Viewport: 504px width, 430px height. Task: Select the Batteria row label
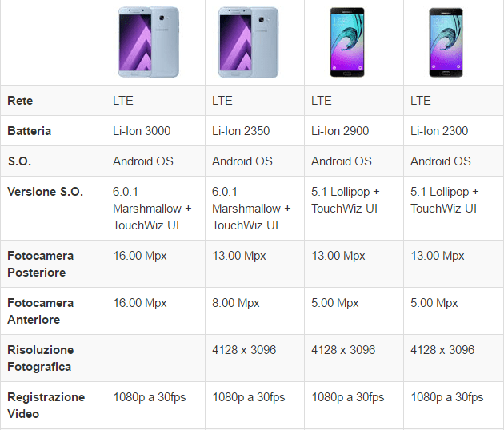pos(30,131)
